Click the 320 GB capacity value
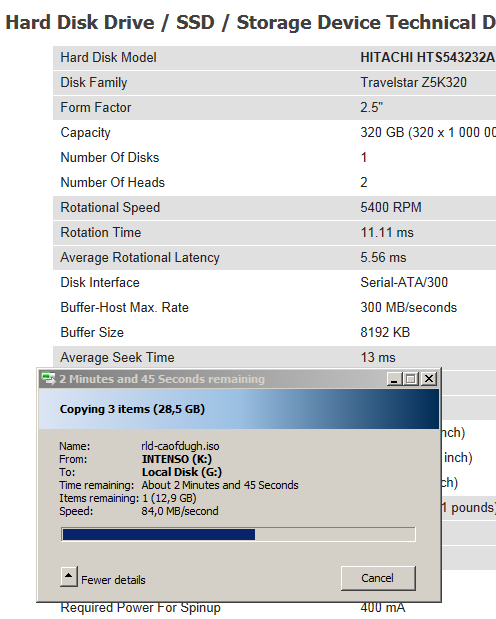This screenshot has width=496, height=619. click(428, 132)
